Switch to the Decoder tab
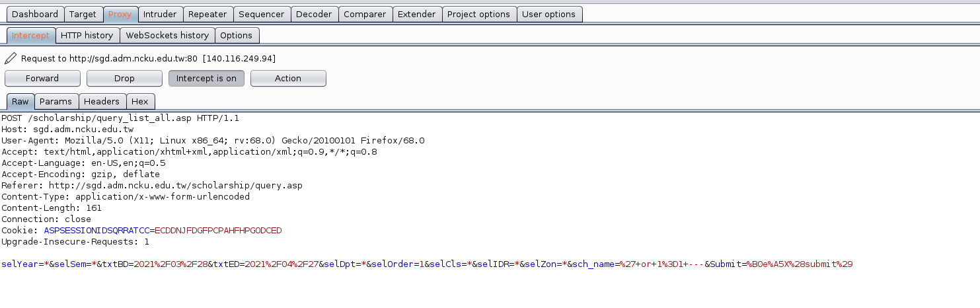The image size is (980, 308). coord(314,14)
